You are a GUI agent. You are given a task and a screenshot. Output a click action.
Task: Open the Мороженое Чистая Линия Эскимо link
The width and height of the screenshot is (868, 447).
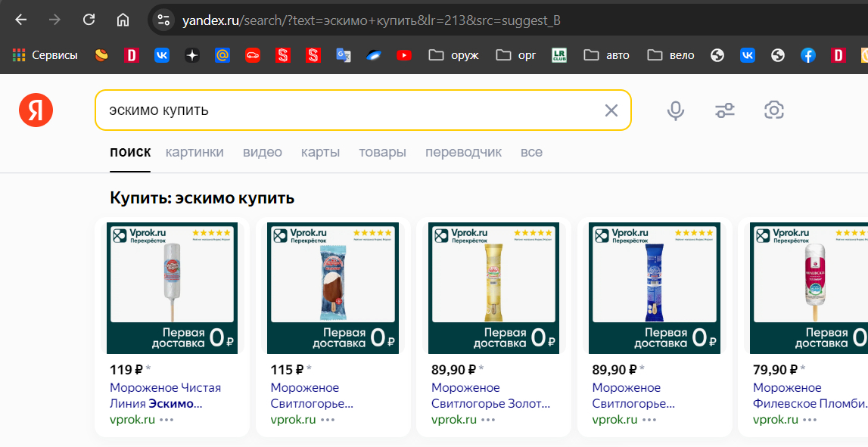165,395
